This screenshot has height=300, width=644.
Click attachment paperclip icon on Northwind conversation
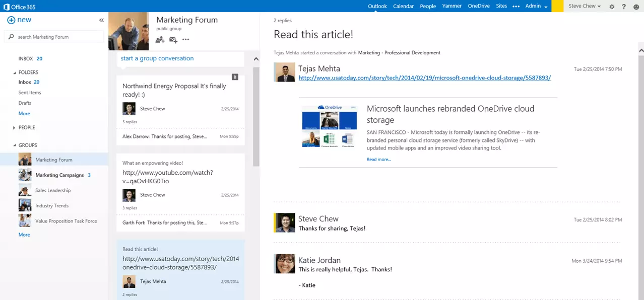pyautogui.click(x=235, y=77)
